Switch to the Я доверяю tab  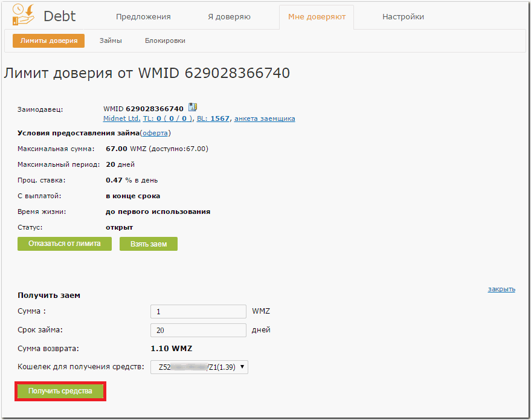tap(229, 16)
